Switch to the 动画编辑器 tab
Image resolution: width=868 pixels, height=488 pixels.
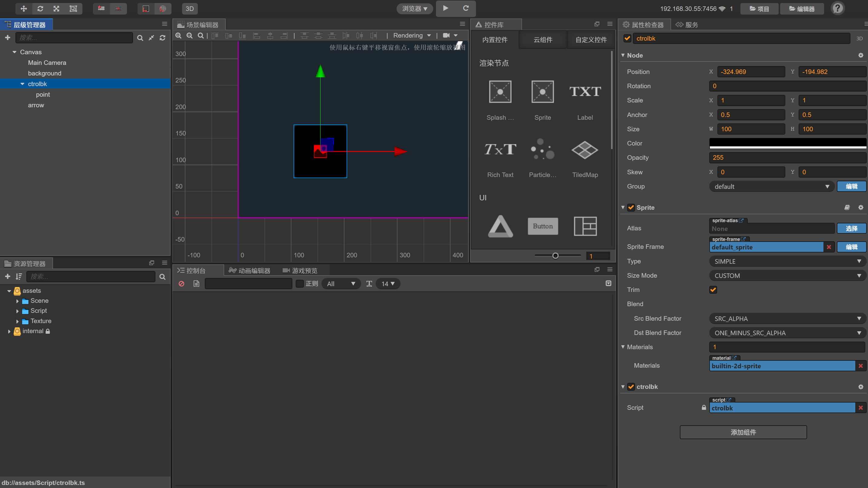click(250, 271)
